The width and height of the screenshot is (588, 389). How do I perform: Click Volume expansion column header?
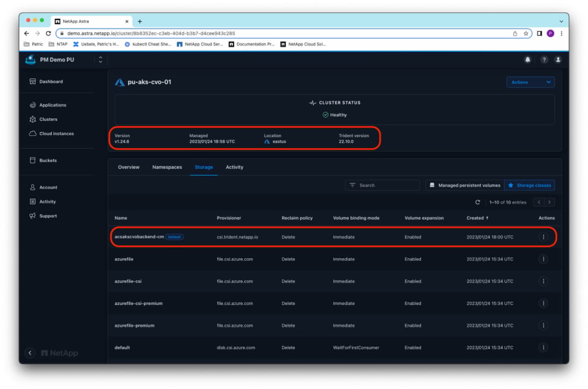(x=424, y=218)
